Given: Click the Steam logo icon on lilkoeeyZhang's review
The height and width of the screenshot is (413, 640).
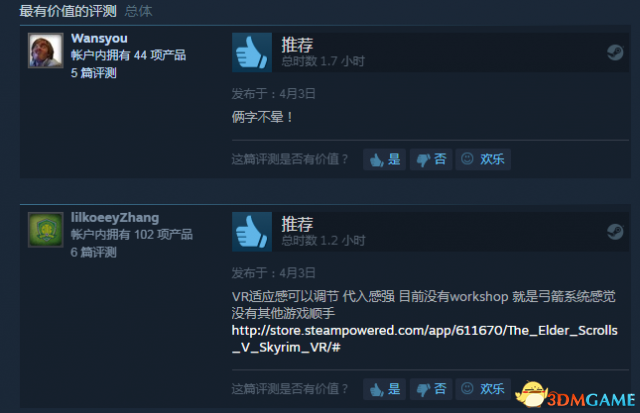Looking at the screenshot, I should [615, 232].
